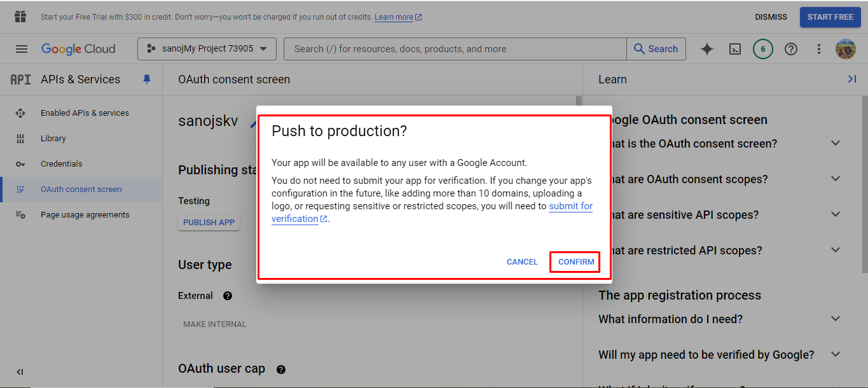Select OAuth consent screen menu item
This screenshot has width=868, height=388.
click(81, 190)
